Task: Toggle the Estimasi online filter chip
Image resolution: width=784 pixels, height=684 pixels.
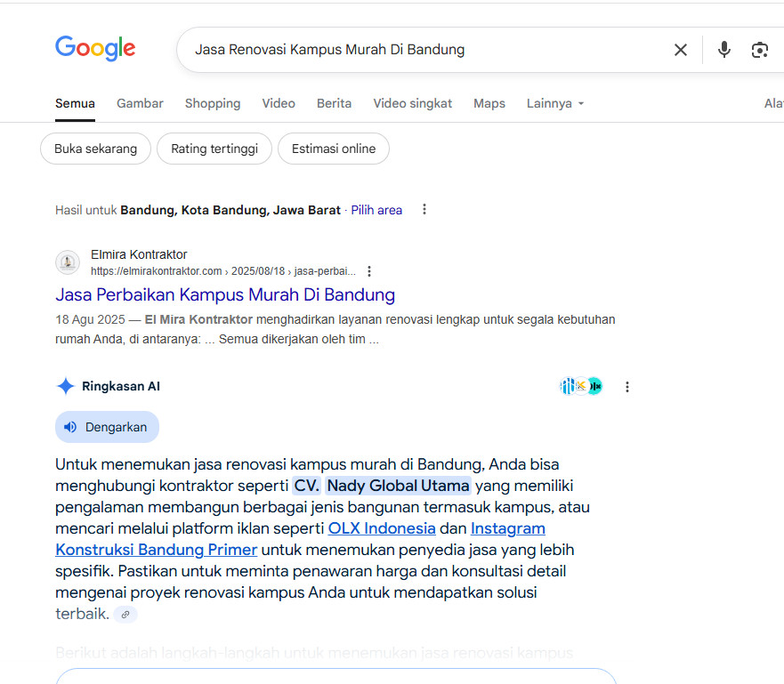Action: click(x=334, y=149)
